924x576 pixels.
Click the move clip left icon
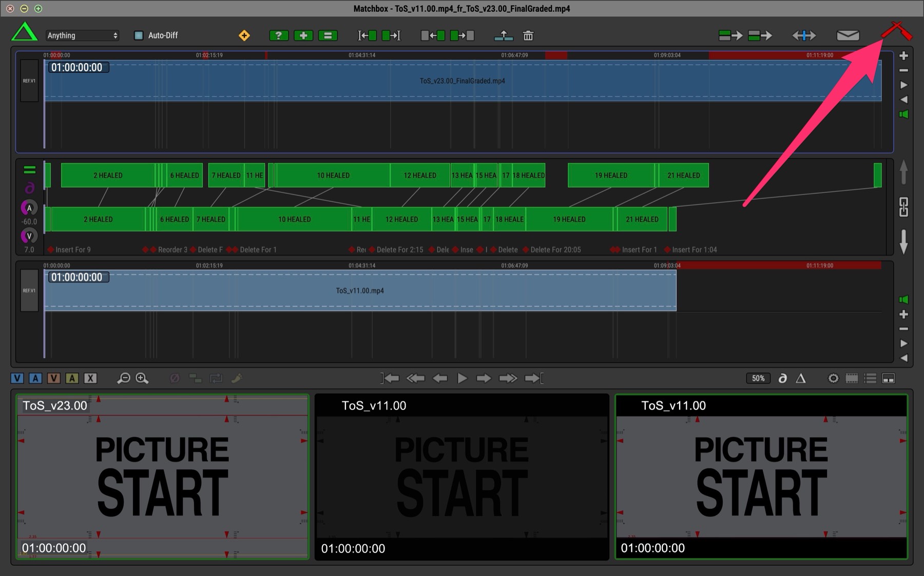coord(433,35)
